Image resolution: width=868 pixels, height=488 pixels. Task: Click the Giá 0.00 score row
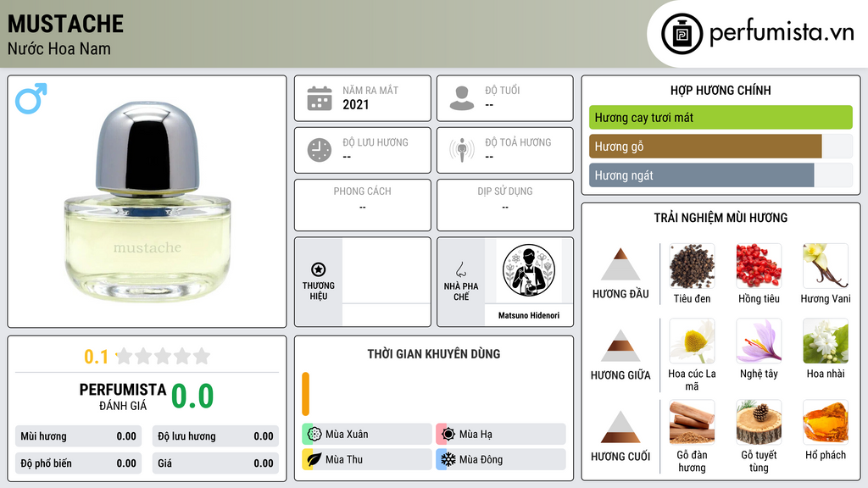215,463
